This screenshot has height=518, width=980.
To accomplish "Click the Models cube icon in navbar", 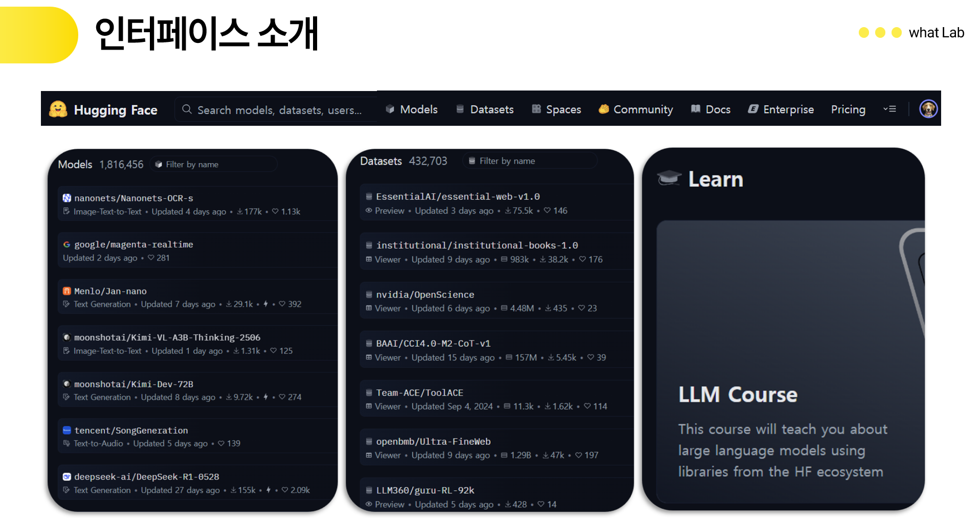I will coord(390,109).
